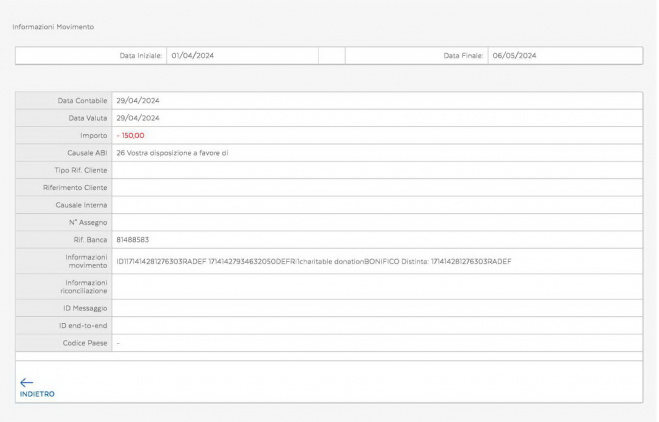Select the Rif. Banca number 81488583
Image resolution: width=659 pixels, height=422 pixels.
133,239
